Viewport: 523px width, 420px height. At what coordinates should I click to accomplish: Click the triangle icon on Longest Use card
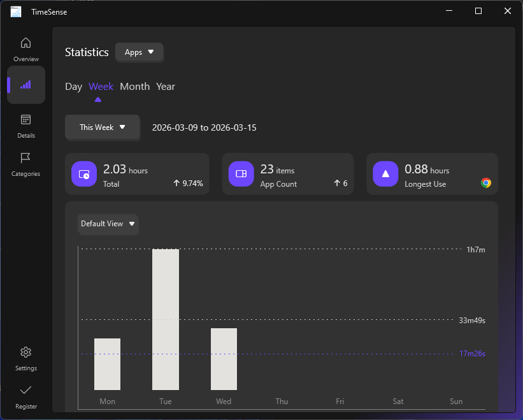coord(385,173)
